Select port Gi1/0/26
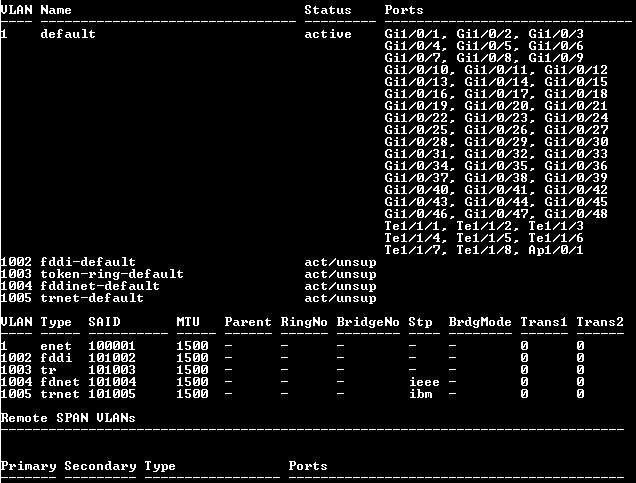636x483 pixels. pos(496,130)
